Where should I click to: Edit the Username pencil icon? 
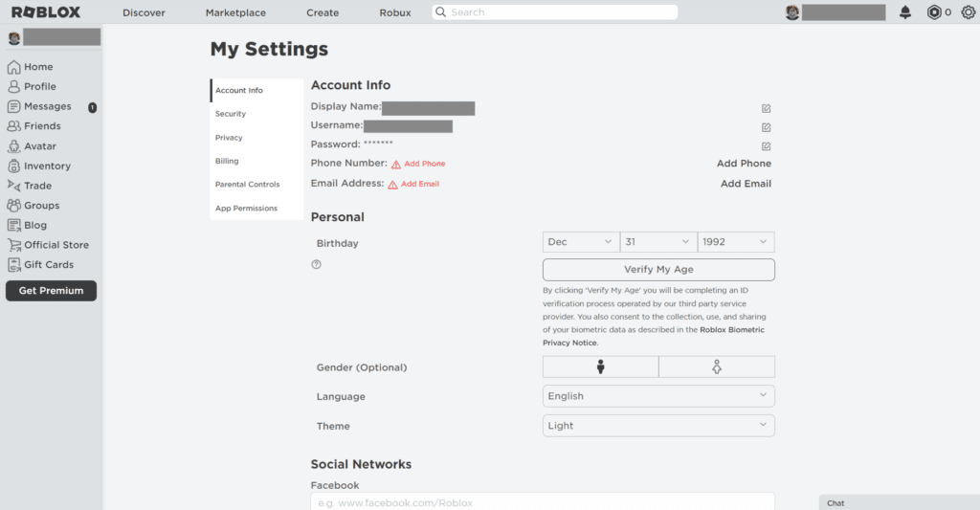pos(767,127)
